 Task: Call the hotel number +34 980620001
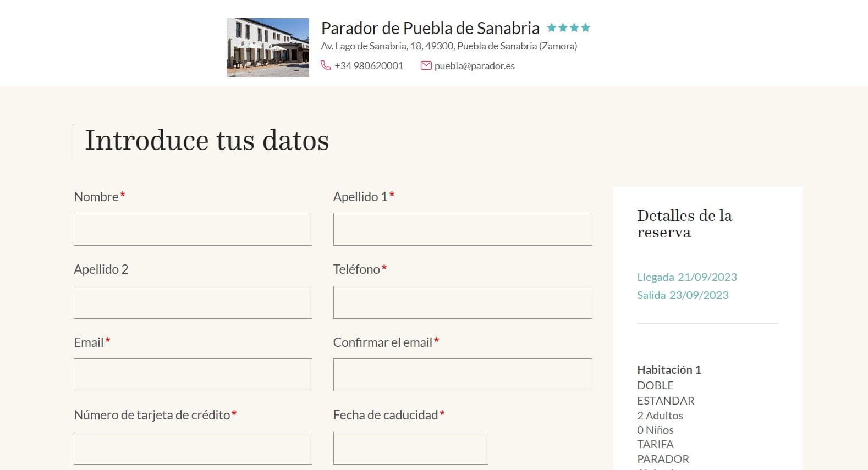tap(369, 66)
